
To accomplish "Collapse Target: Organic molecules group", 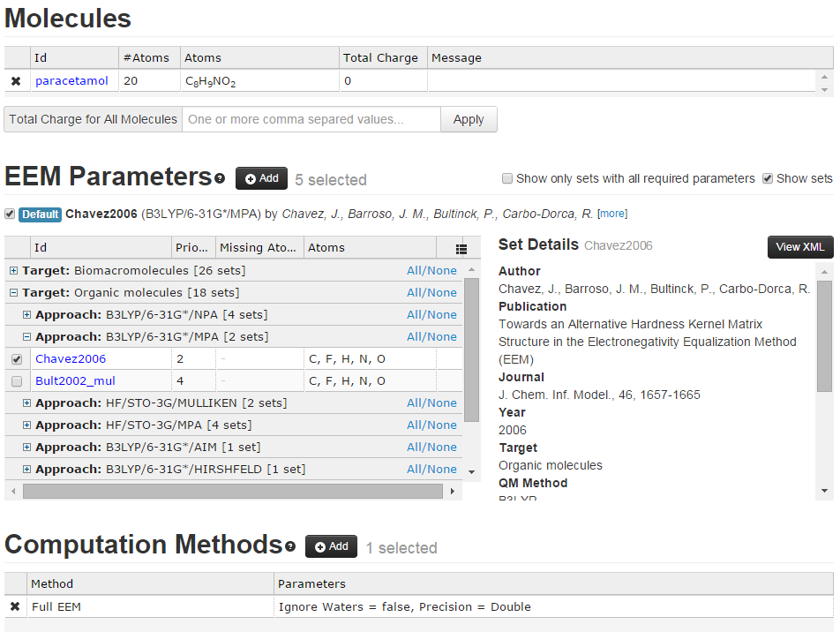I will point(14,293).
